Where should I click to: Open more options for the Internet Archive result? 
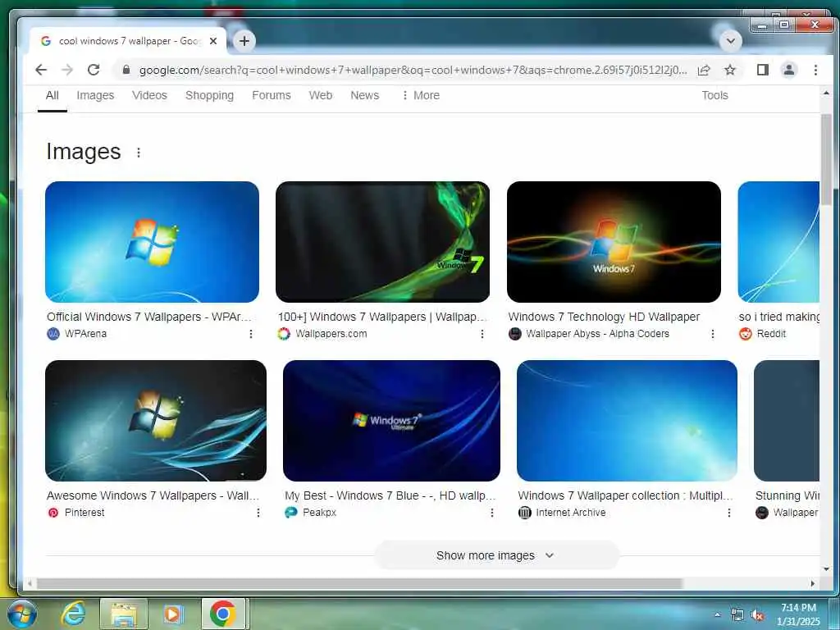(728, 513)
